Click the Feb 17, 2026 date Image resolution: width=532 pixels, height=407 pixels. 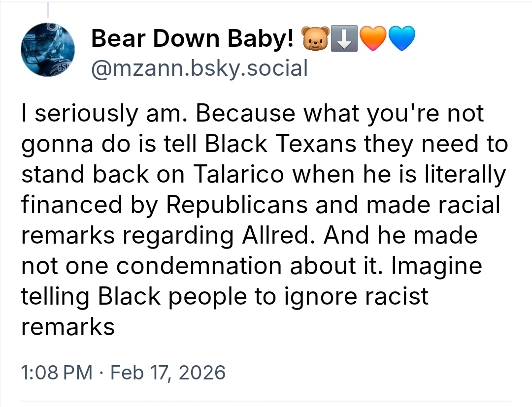click(168, 372)
